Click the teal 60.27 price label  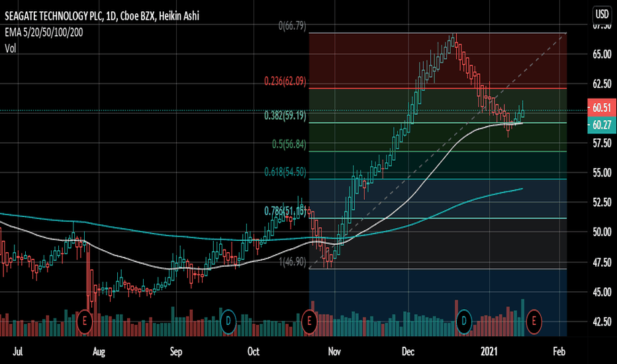(x=602, y=124)
